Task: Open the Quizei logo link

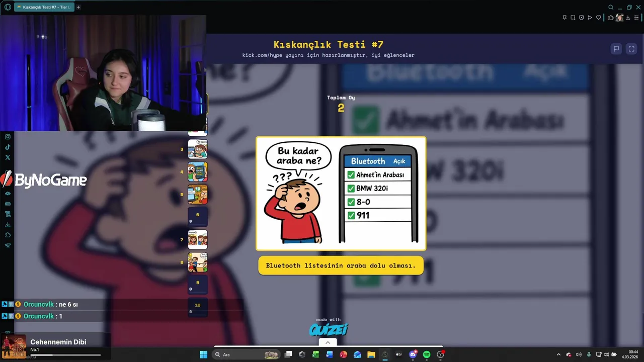Action: point(329,329)
